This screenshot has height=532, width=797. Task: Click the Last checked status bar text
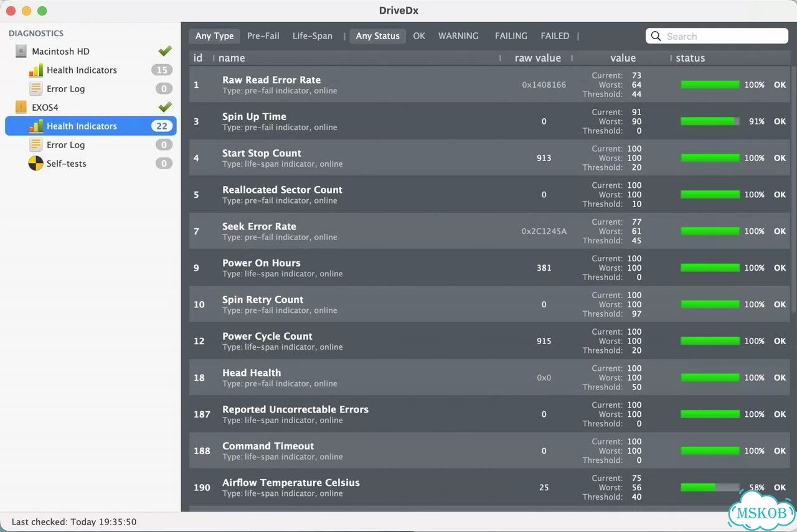coord(74,522)
